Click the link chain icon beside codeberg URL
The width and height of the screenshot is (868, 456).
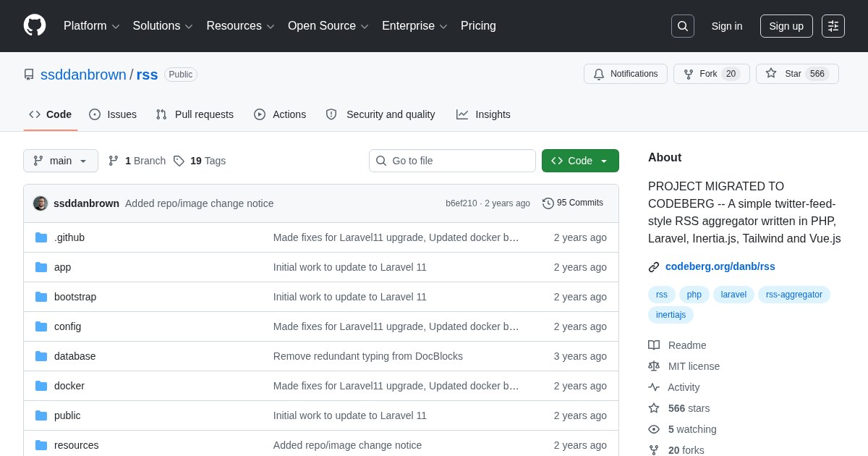pos(654,267)
